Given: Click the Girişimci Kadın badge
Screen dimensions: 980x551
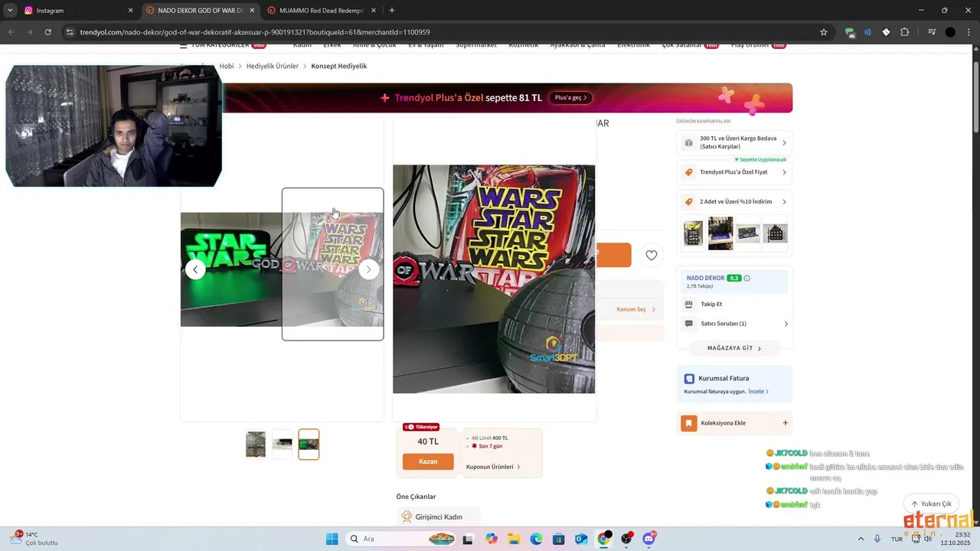Looking at the screenshot, I should 438,517.
